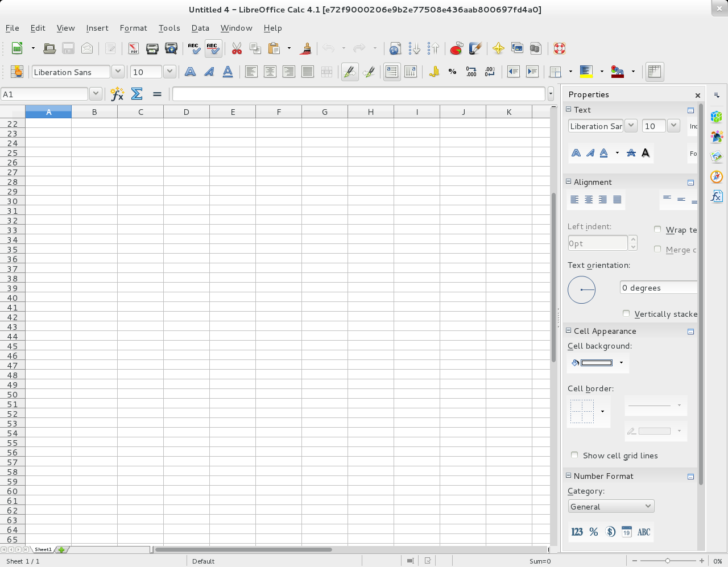Image resolution: width=728 pixels, height=567 pixels.
Task: Open Number Format more options button
Action: click(x=690, y=477)
